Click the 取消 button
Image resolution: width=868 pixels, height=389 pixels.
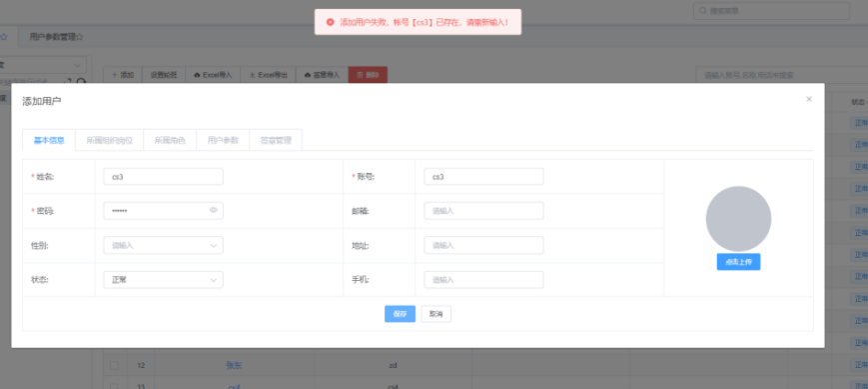[436, 314]
